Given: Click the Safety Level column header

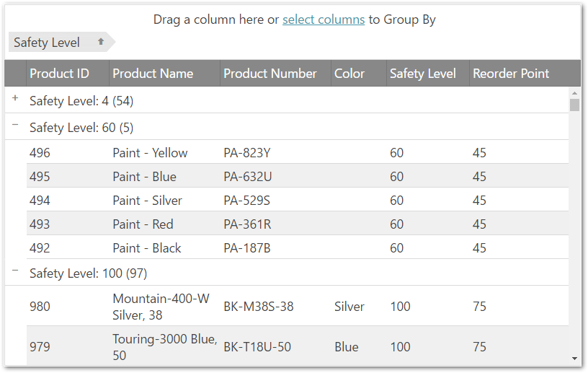Looking at the screenshot, I should pos(422,74).
